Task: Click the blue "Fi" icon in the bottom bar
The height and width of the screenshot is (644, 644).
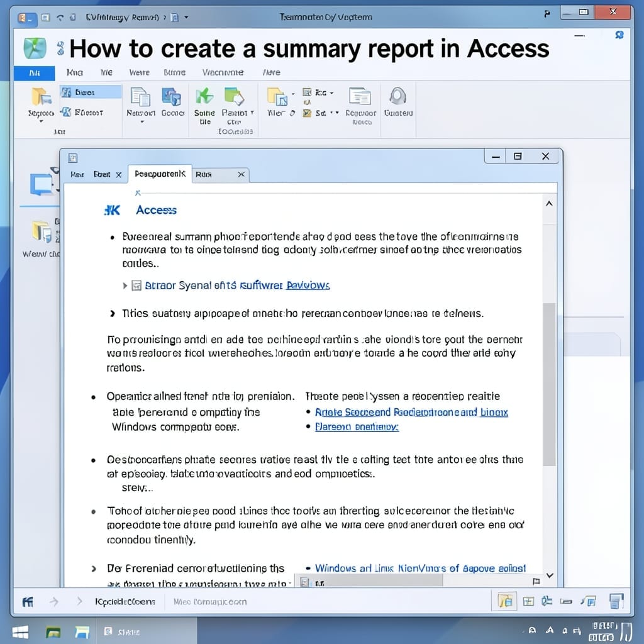Action: [x=28, y=602]
